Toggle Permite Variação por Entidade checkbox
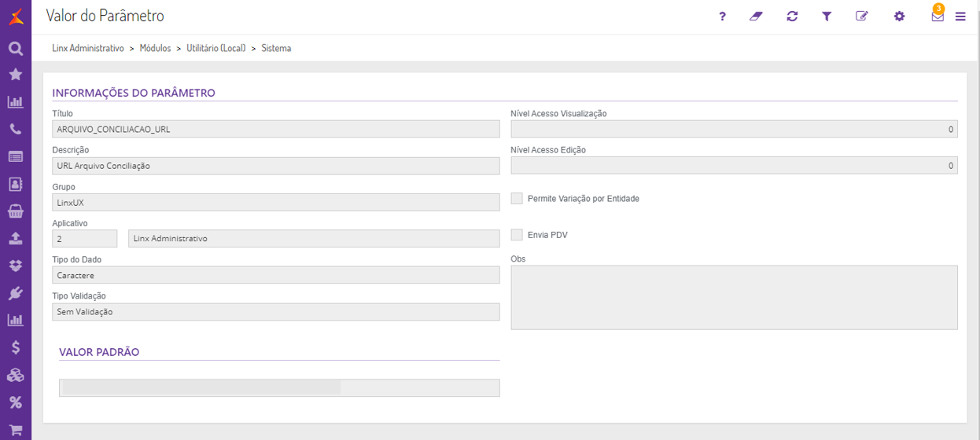This screenshot has height=440, width=980. [x=517, y=199]
